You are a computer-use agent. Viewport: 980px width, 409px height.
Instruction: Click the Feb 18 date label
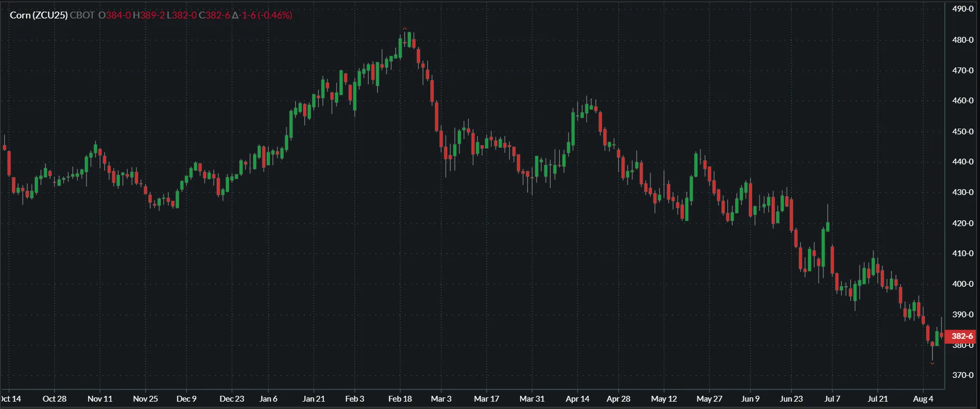[400, 399]
